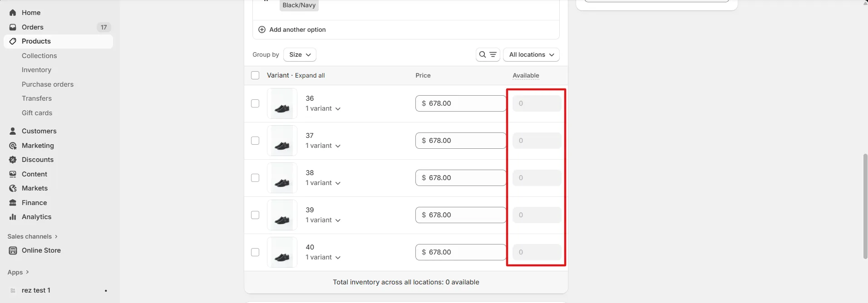Open Inventory in the sidebar
Image resolution: width=868 pixels, height=303 pixels.
[36, 70]
